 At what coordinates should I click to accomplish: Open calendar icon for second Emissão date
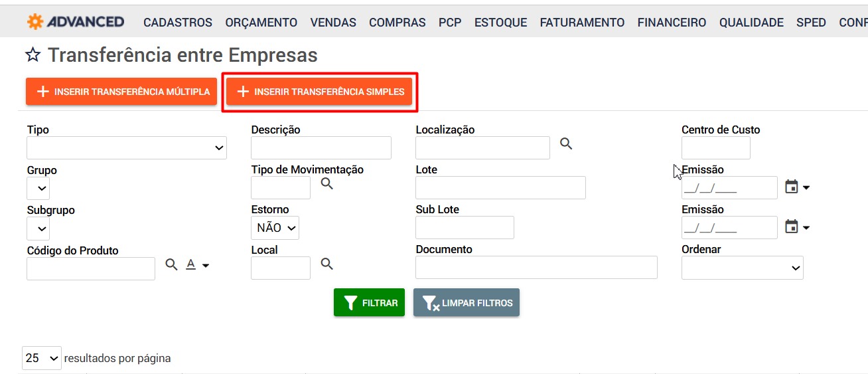click(x=791, y=227)
